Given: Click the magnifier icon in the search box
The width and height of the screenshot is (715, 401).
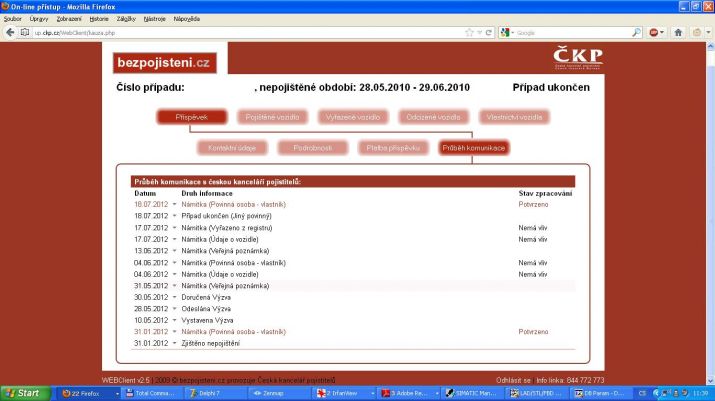Looking at the screenshot, I should pyautogui.click(x=636, y=32).
